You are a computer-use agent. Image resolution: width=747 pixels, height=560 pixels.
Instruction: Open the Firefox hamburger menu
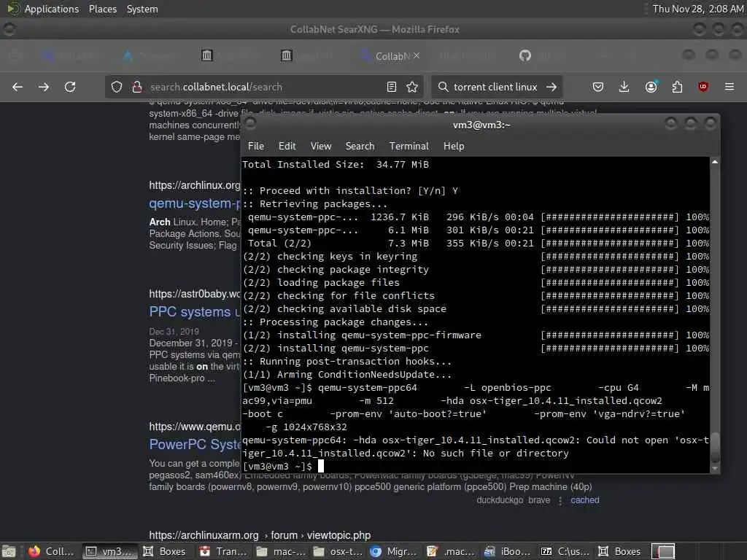point(729,87)
